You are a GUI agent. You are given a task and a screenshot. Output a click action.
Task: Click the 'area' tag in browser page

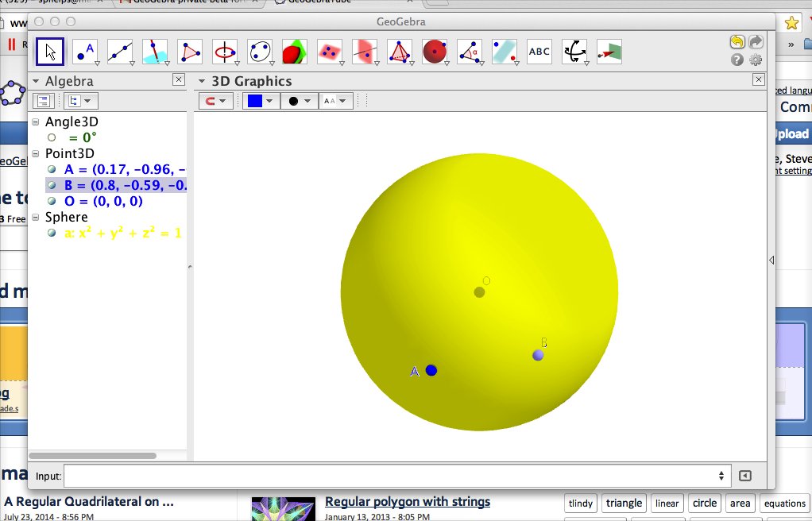click(740, 503)
